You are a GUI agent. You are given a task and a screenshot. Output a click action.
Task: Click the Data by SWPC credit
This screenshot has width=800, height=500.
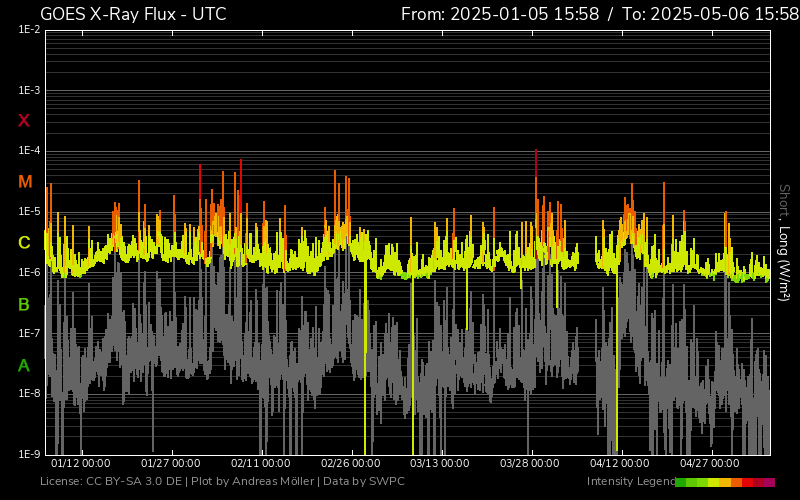(364, 481)
